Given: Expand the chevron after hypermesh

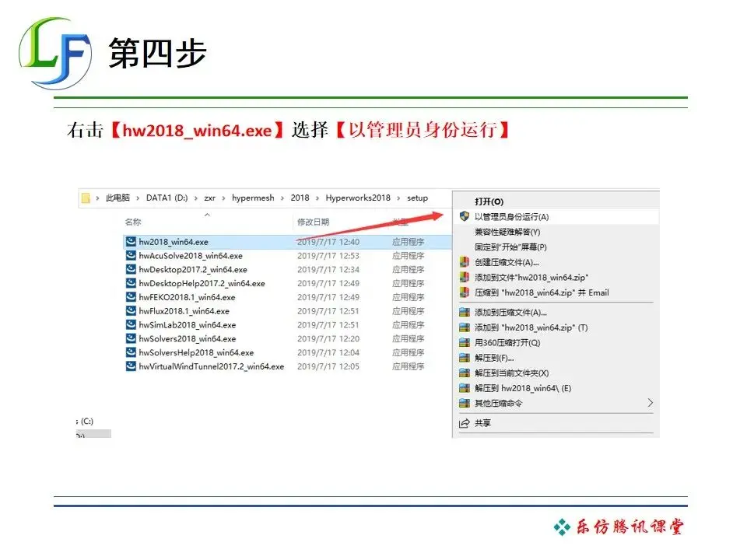Looking at the screenshot, I should [x=282, y=198].
